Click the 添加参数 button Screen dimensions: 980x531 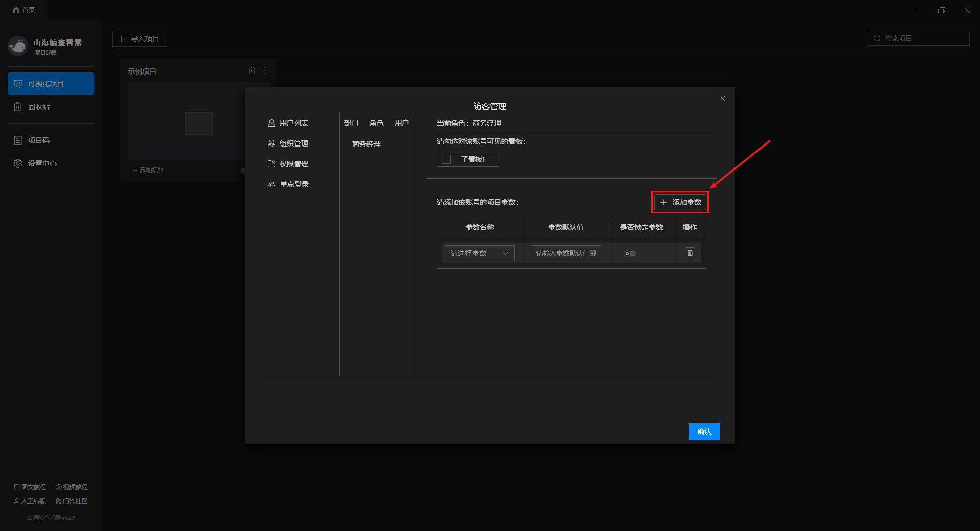click(680, 202)
